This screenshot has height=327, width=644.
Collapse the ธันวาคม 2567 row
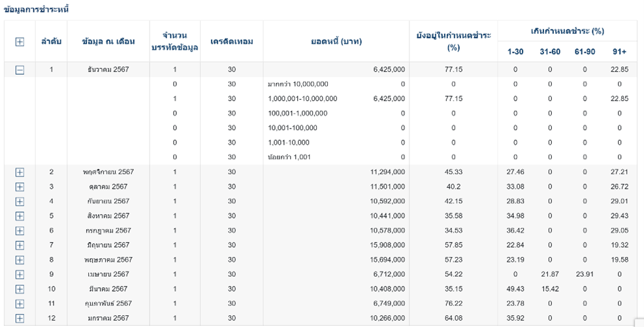tap(20, 70)
